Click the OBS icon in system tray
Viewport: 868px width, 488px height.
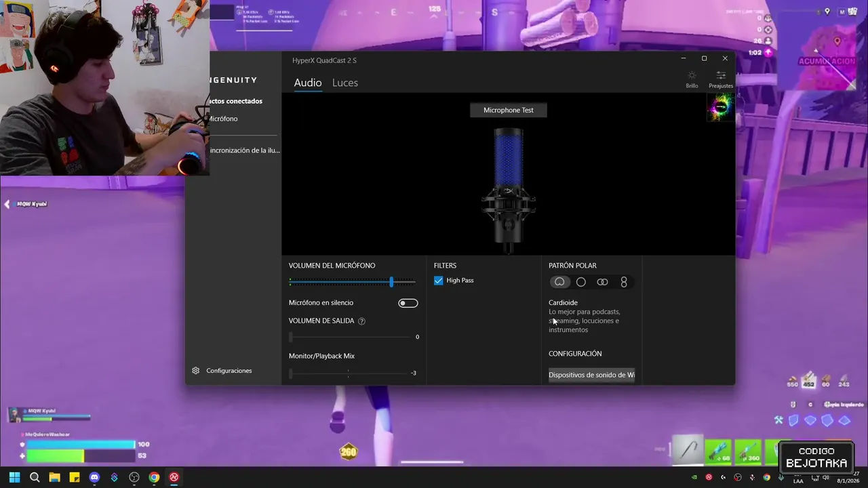pos(738,477)
